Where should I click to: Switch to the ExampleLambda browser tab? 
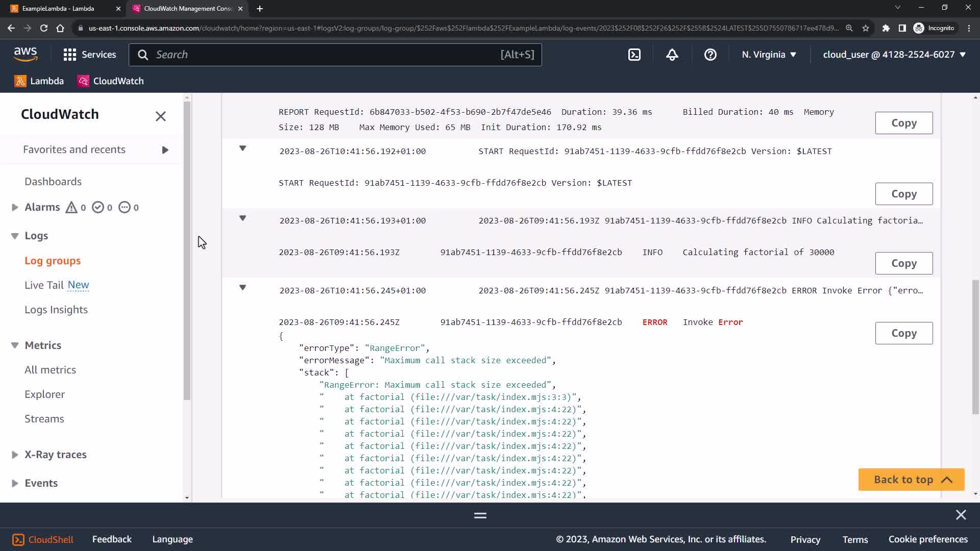coord(58,9)
